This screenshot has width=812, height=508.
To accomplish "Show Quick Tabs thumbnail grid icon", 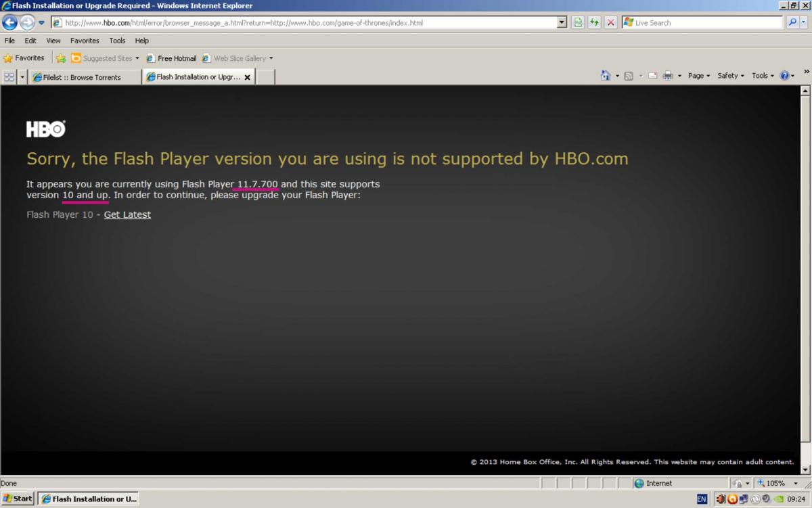I will (x=9, y=77).
